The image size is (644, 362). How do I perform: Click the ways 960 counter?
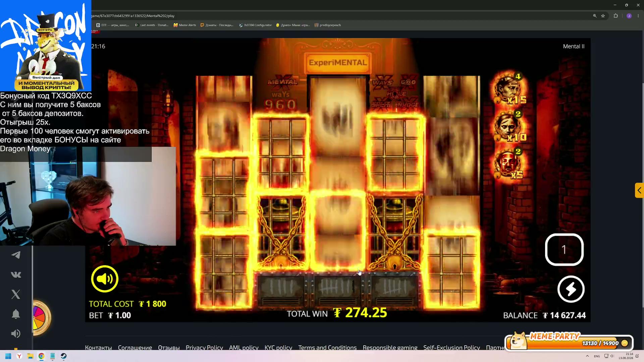pos(280,101)
